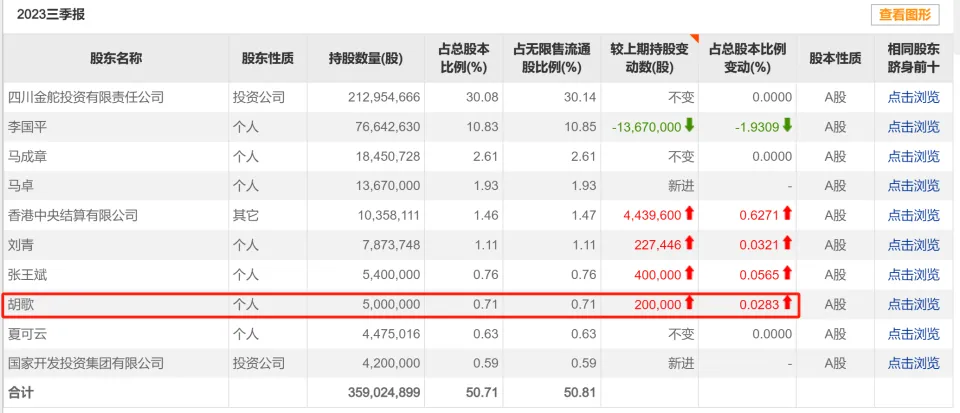This screenshot has width=960, height=413.
Task: Click green down arrow beside -1.9309
Action: point(787,126)
